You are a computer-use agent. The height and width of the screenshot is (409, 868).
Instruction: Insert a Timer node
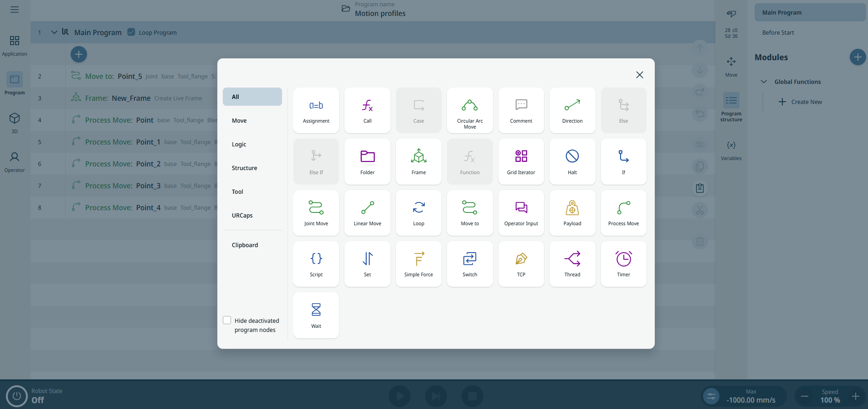[623, 264]
